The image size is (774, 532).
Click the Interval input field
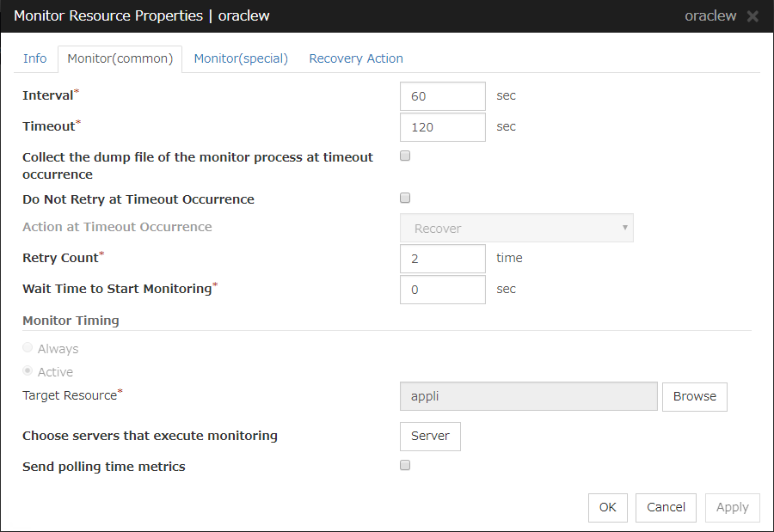443,96
